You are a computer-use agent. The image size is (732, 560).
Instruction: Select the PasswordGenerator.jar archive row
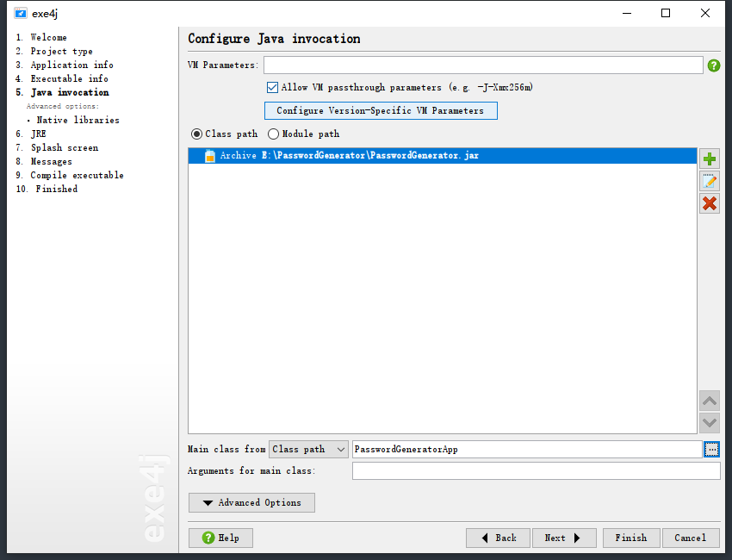[442, 156]
